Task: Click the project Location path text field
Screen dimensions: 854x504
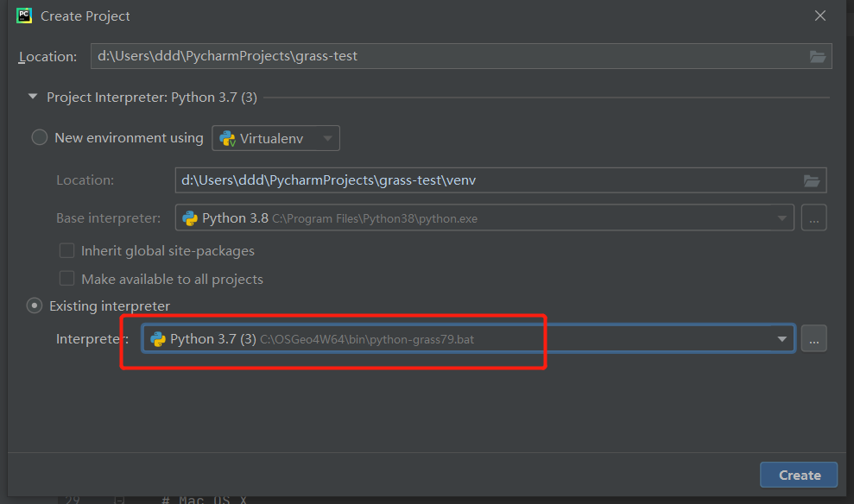Action: (449, 56)
